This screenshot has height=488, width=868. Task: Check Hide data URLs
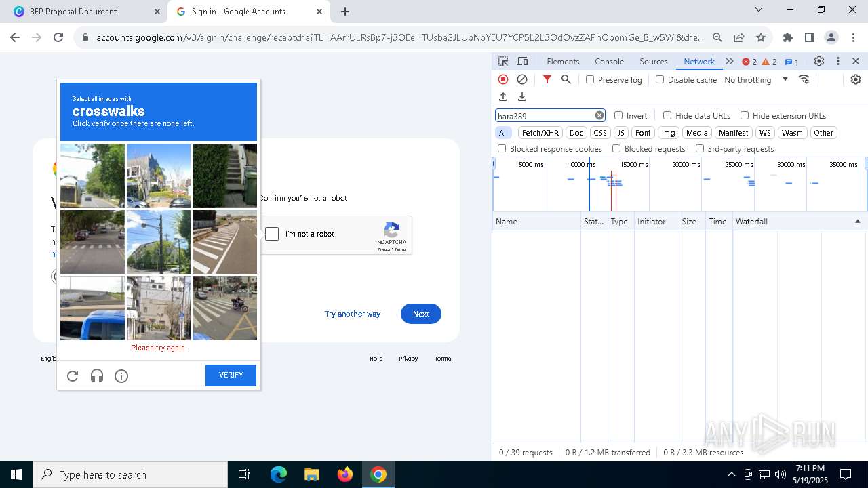click(667, 115)
